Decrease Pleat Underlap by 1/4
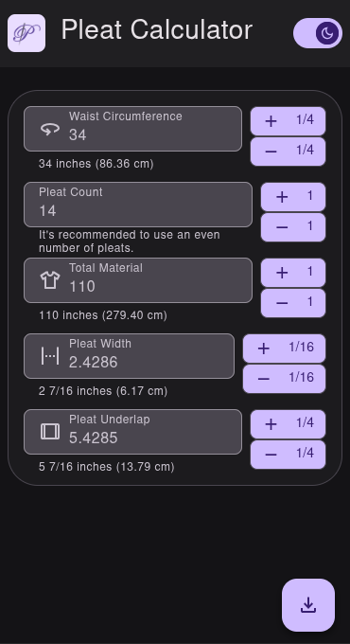 (289, 455)
